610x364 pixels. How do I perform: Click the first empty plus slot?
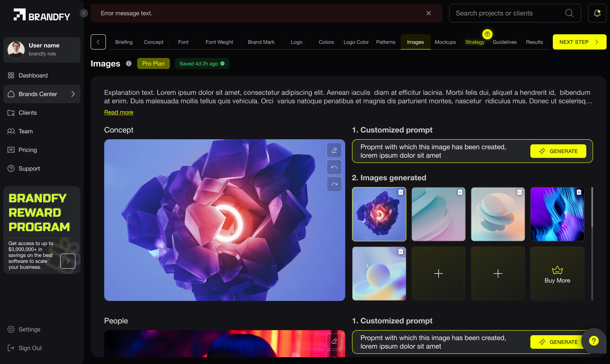(438, 273)
